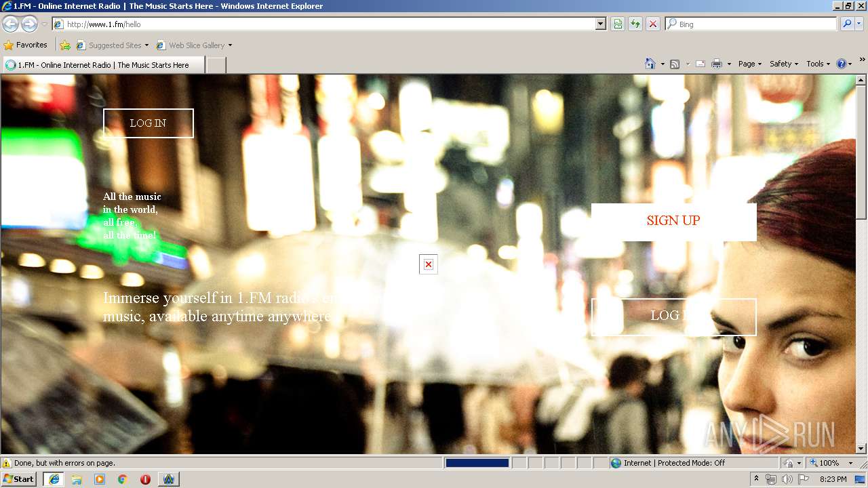Click the last pinned taskbar app icon
This screenshot has height=488, width=868.
point(168,479)
